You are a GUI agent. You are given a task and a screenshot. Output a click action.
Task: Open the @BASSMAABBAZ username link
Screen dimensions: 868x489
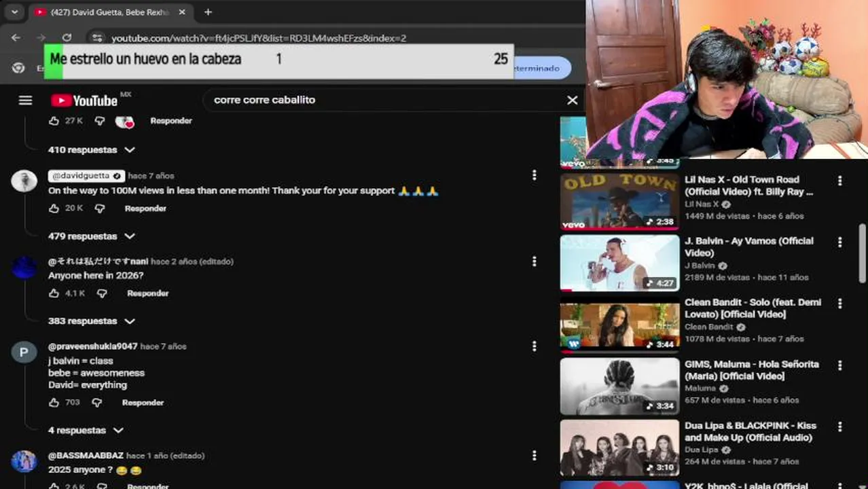point(86,456)
